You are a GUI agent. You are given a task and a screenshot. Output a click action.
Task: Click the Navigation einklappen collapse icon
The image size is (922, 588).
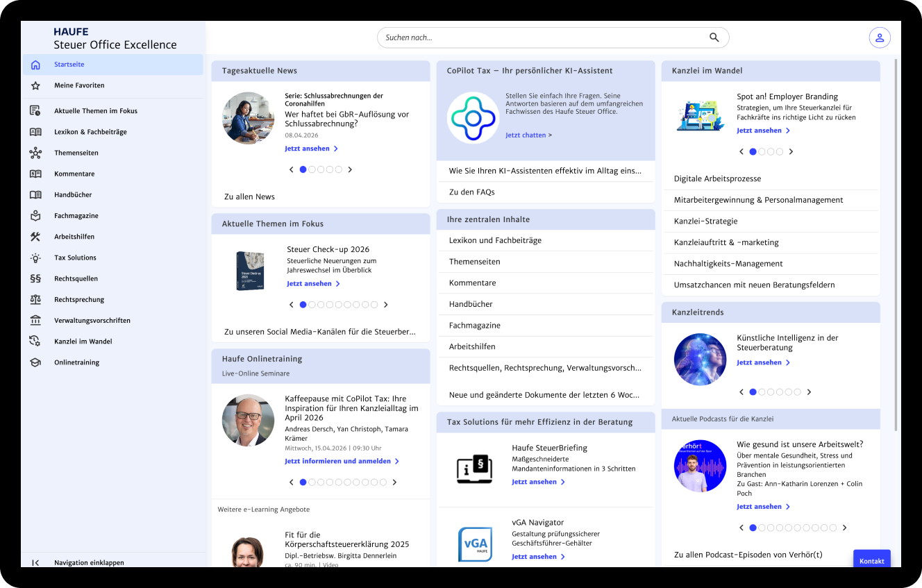35,563
